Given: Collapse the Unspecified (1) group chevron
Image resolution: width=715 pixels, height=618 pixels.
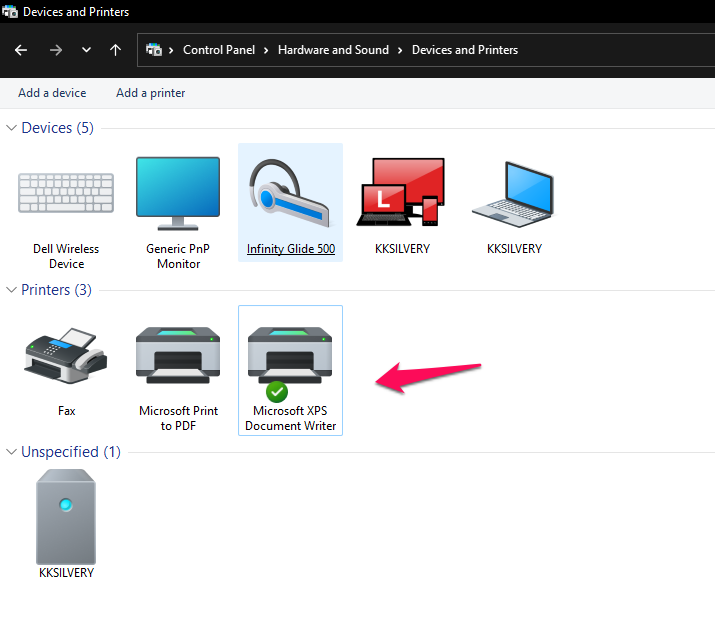Looking at the screenshot, I should pyautogui.click(x=11, y=452).
